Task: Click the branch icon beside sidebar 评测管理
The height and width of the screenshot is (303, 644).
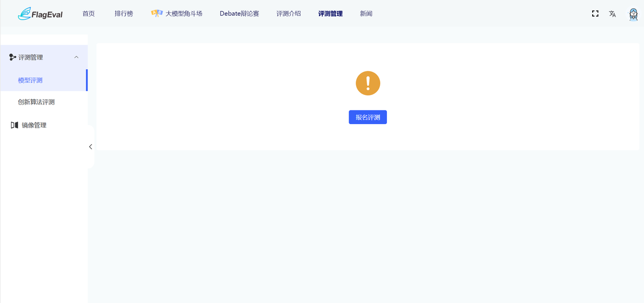Action: [13, 57]
